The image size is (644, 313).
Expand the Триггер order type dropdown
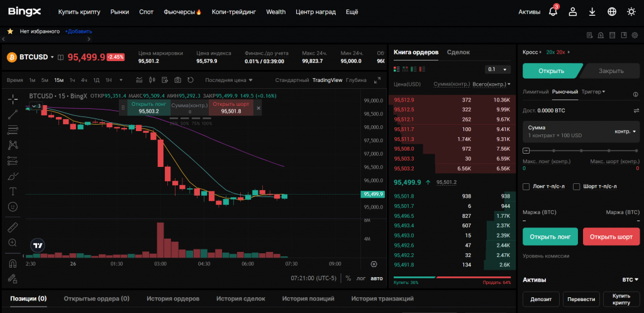tap(594, 92)
